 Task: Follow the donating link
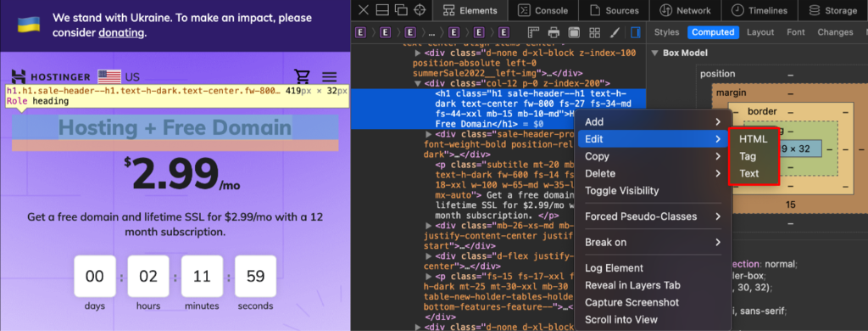pyautogui.click(x=121, y=33)
